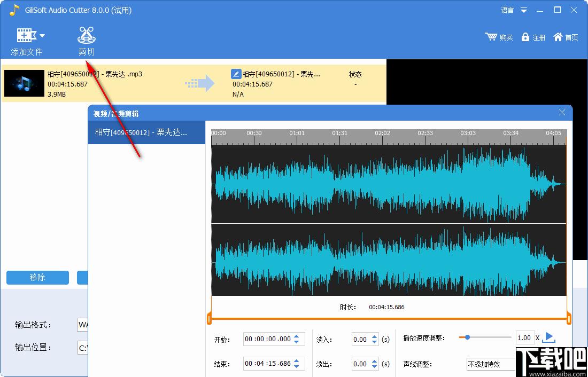The height and width of the screenshot is (377, 588).
Task: Click file name 相守[409650012] - 栗先达 .mp3
Action: pos(95,74)
